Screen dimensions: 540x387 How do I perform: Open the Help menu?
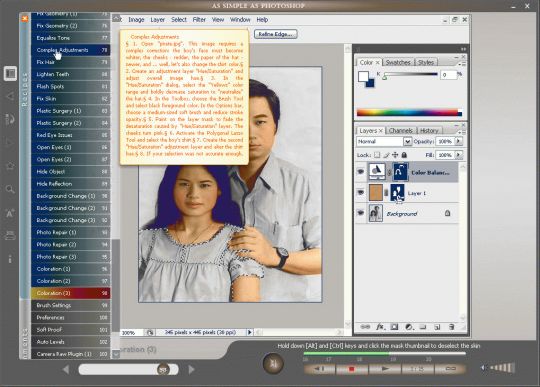click(x=262, y=20)
